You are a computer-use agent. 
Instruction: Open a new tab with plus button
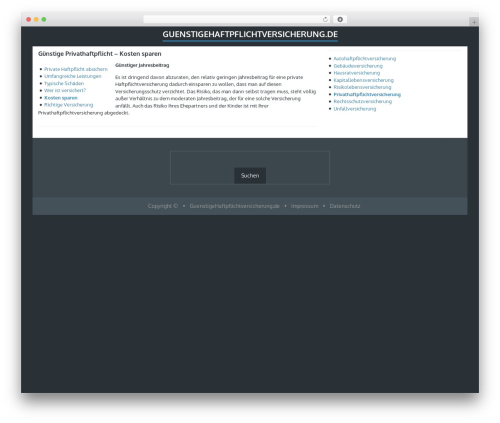474,22
